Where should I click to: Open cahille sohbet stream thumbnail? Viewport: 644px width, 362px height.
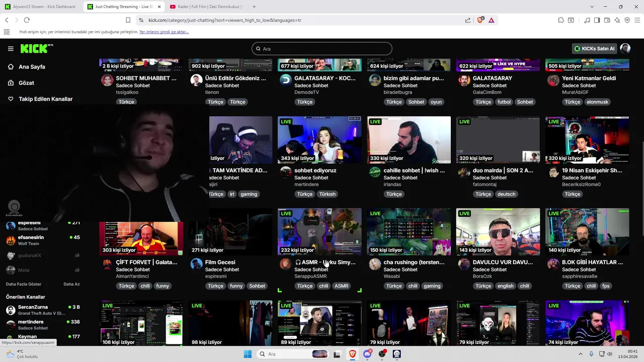coord(409,140)
